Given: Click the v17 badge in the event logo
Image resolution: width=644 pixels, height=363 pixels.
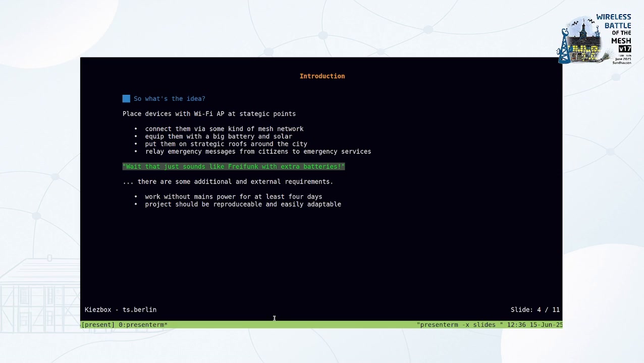Looking at the screenshot, I should 625,49.
